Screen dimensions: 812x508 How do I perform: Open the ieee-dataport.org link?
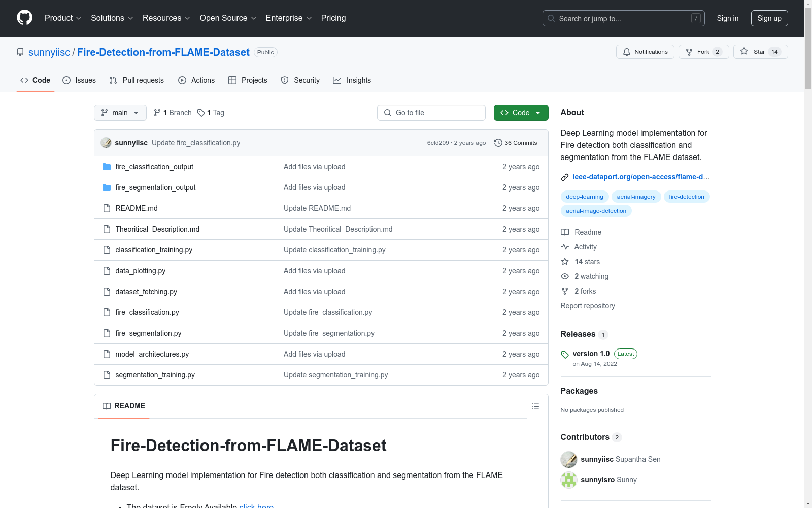(641, 177)
